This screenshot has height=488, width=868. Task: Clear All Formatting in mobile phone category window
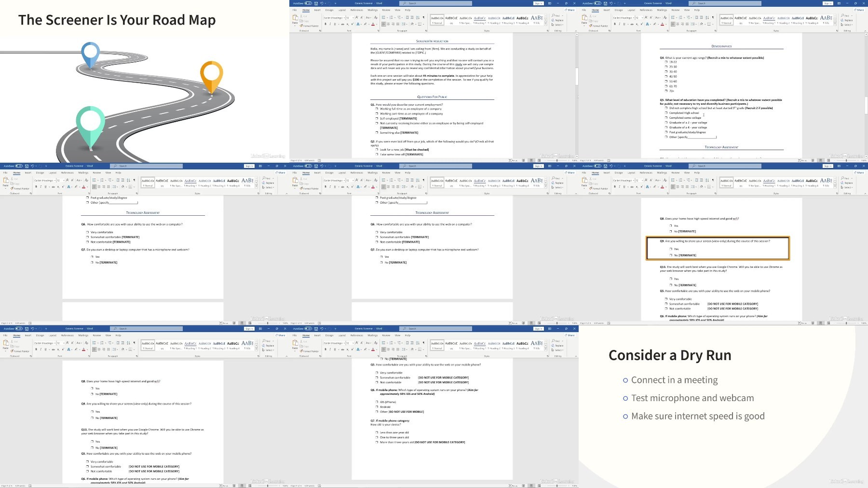pos(376,343)
